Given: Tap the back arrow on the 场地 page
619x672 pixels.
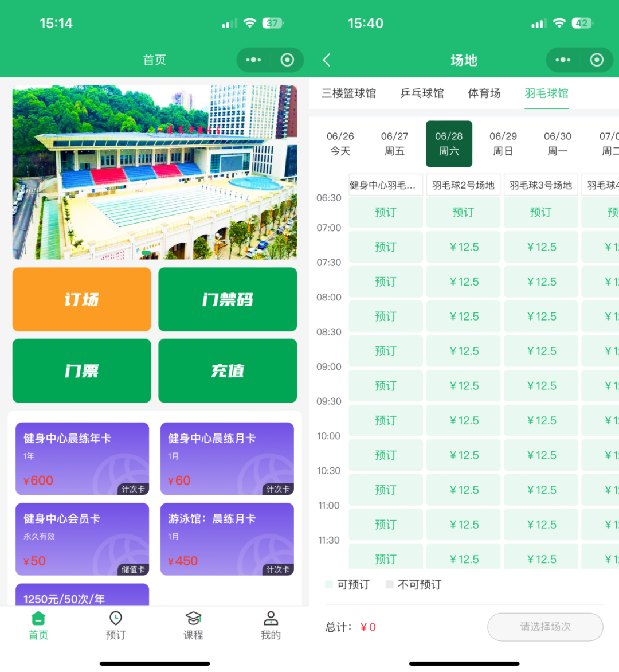Looking at the screenshot, I should (x=327, y=60).
